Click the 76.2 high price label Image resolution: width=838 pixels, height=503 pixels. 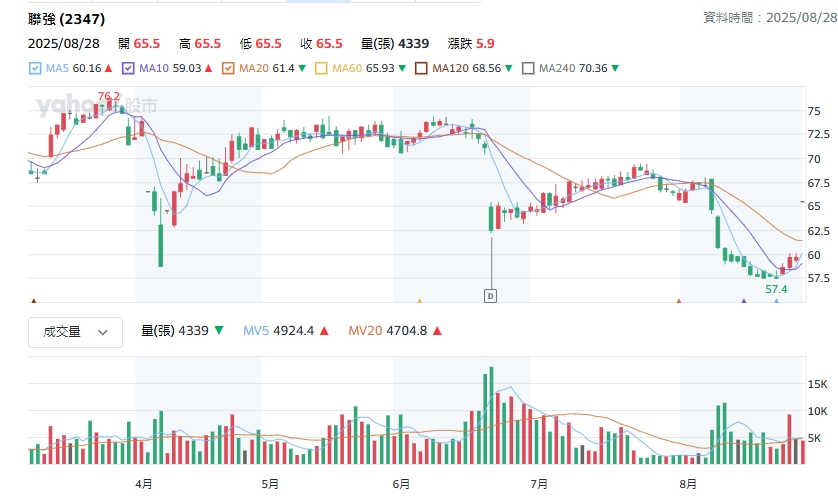click(x=109, y=97)
